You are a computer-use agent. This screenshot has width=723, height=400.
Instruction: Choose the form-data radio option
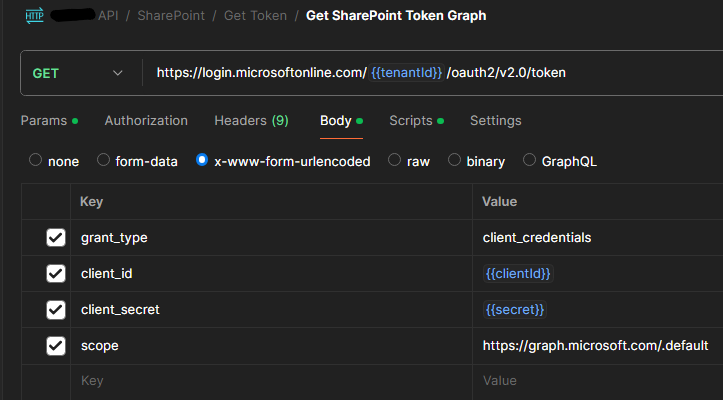(x=103, y=160)
